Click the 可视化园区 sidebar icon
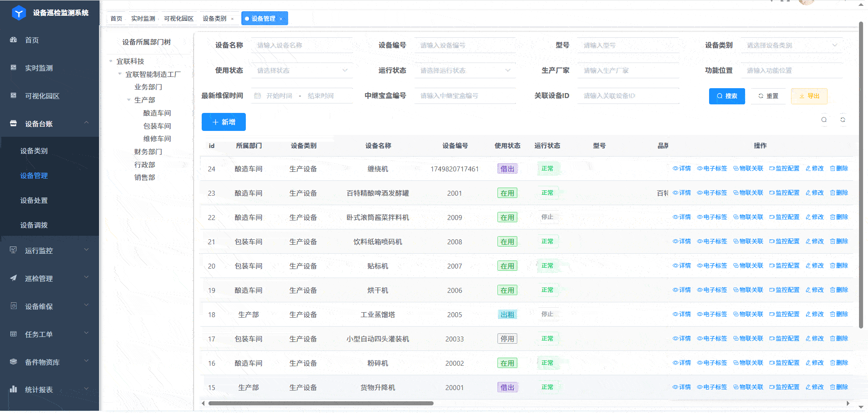868x413 pixels. [14, 95]
